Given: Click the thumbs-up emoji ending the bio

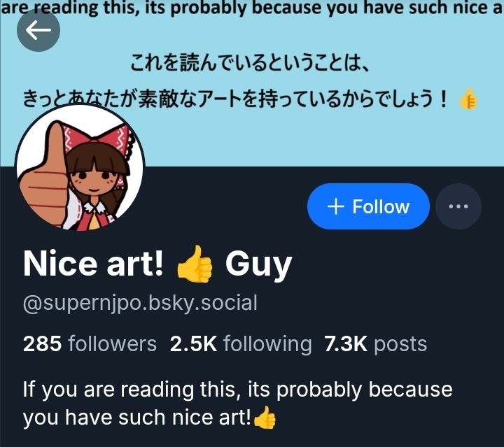Looking at the screenshot, I should click(x=265, y=418).
